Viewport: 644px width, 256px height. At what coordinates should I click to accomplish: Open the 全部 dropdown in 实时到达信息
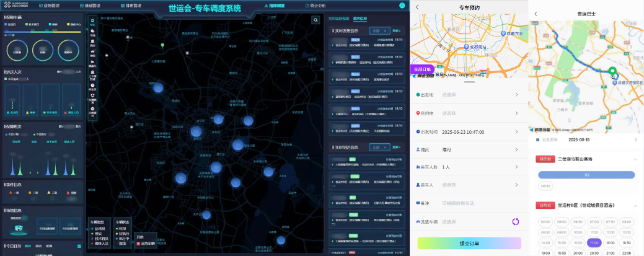click(378, 148)
